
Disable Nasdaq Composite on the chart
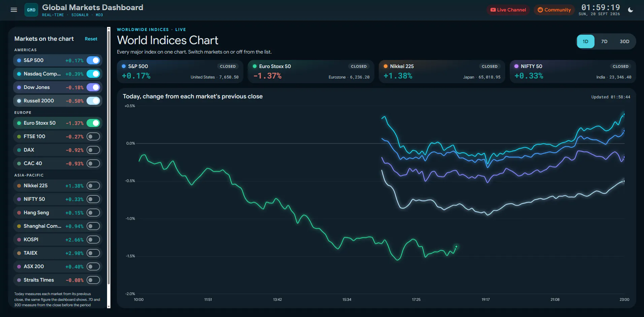coord(93,74)
